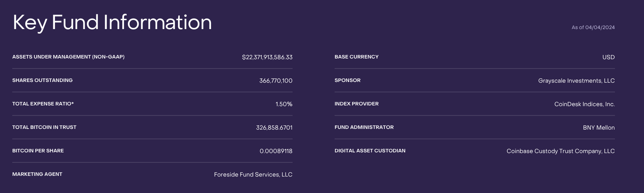Click the 366,770,100 shares value
The image size is (644, 193).
point(276,81)
